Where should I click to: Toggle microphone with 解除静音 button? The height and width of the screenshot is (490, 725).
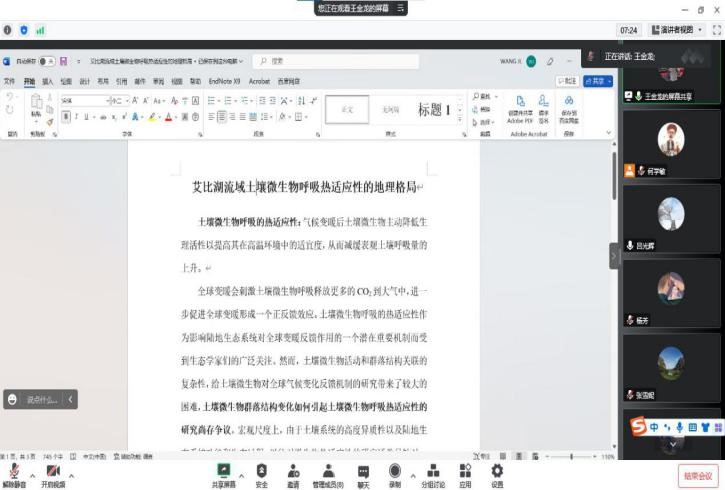point(15,474)
